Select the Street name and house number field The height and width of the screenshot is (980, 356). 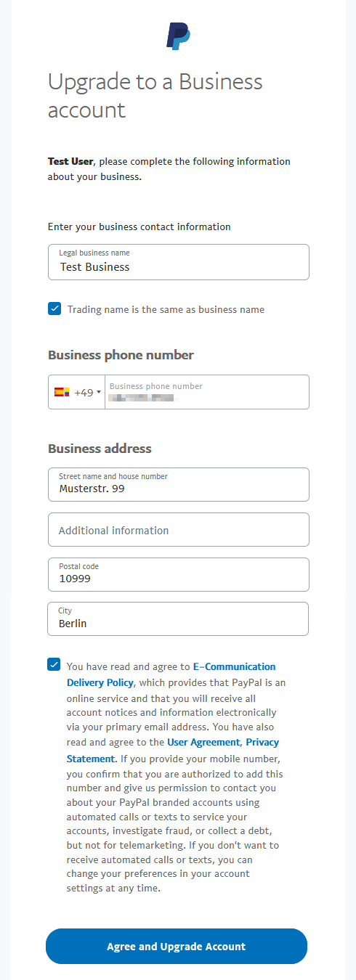[179, 484]
